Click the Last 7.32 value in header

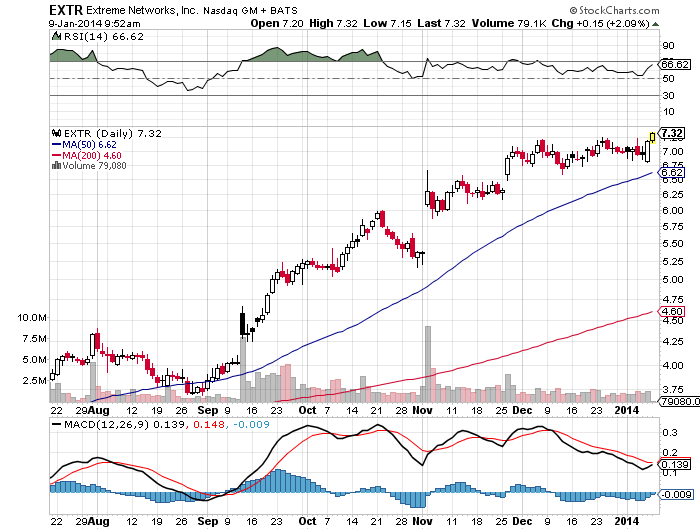click(x=442, y=23)
